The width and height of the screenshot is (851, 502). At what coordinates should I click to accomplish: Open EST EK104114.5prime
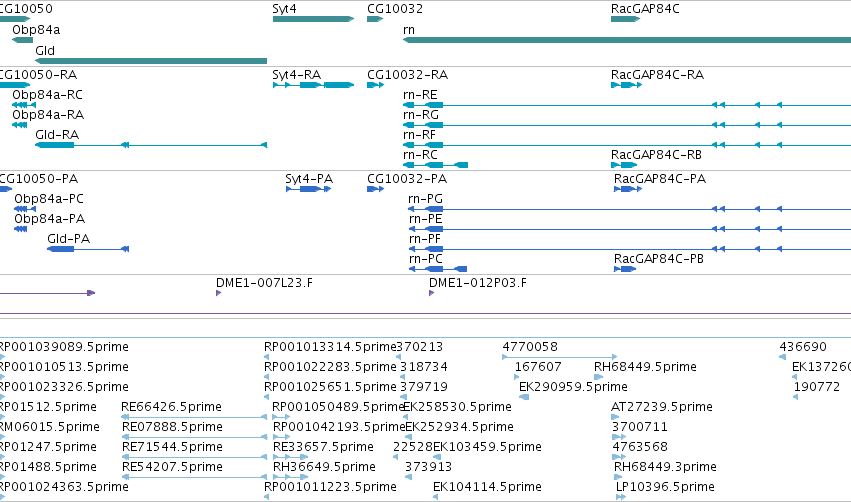tap(487, 487)
